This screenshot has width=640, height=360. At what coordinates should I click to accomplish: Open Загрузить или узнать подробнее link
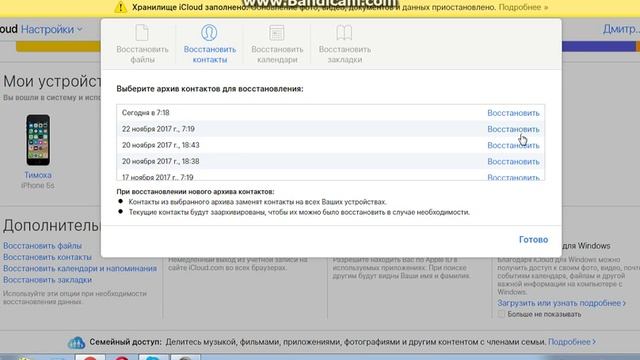coord(561,303)
